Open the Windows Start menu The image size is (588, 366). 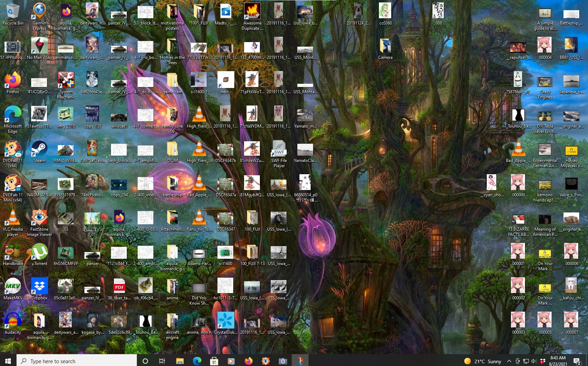8,361
